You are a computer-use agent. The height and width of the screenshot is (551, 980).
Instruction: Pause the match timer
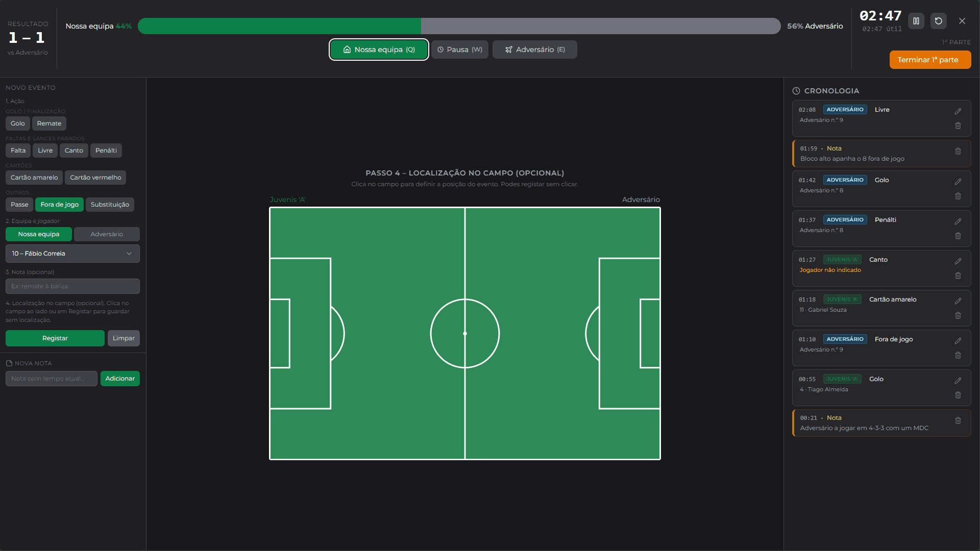coord(916,21)
